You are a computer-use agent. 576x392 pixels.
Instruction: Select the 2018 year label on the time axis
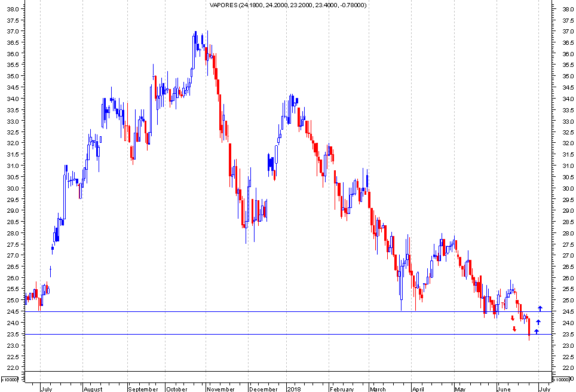(x=294, y=389)
